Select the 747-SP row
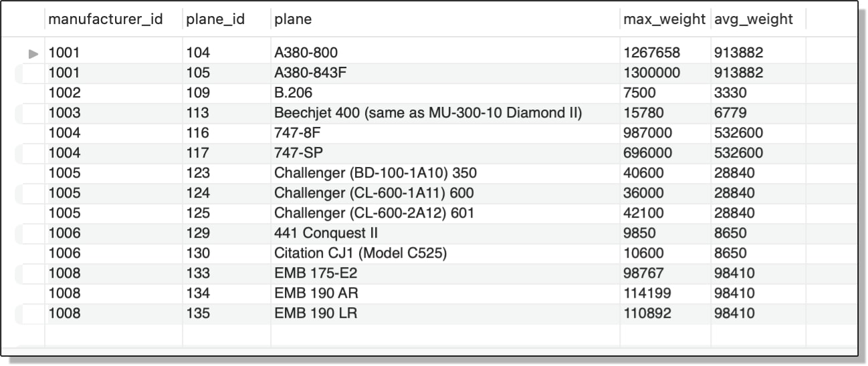The width and height of the screenshot is (868, 366). click(x=435, y=153)
